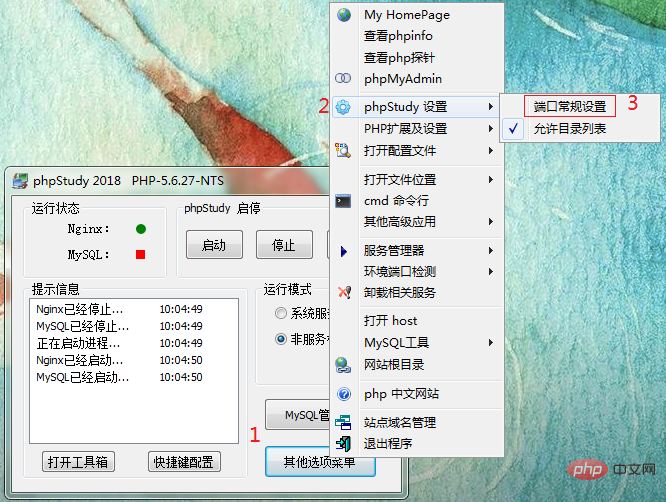Click the globe icon beside My HomePage
666x502 pixels.
[344, 15]
